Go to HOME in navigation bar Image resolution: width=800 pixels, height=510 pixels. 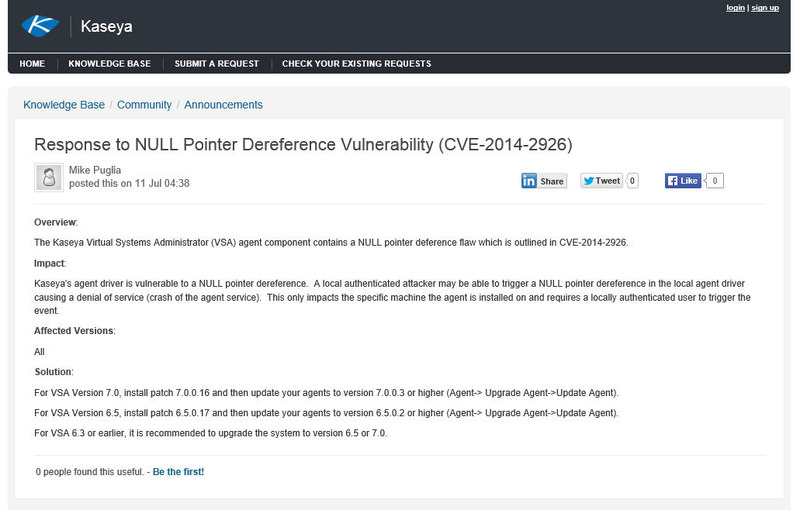pos(32,63)
